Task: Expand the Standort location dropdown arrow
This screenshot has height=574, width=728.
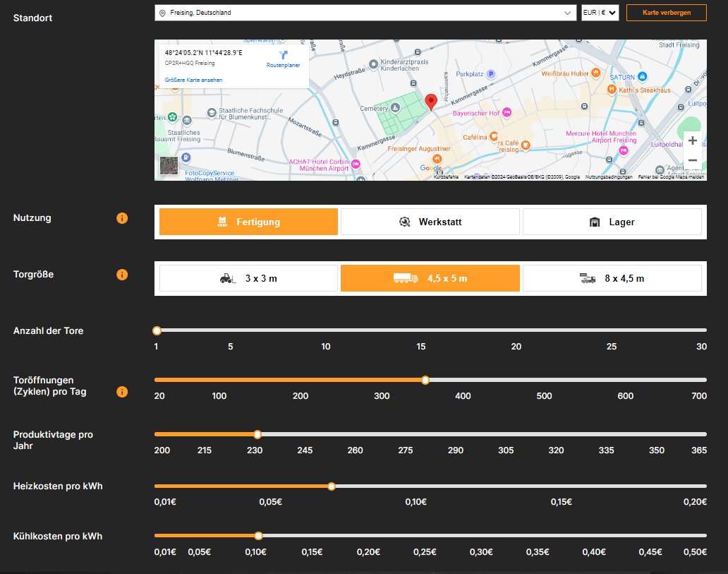Action: 568,13
